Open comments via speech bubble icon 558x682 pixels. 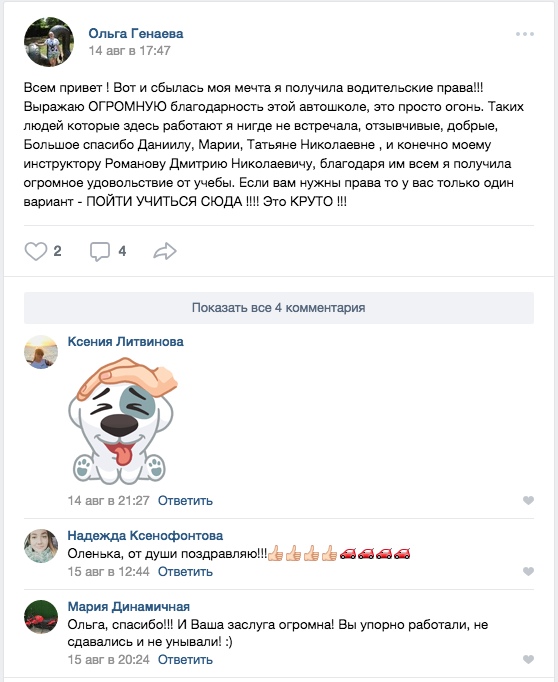100,251
